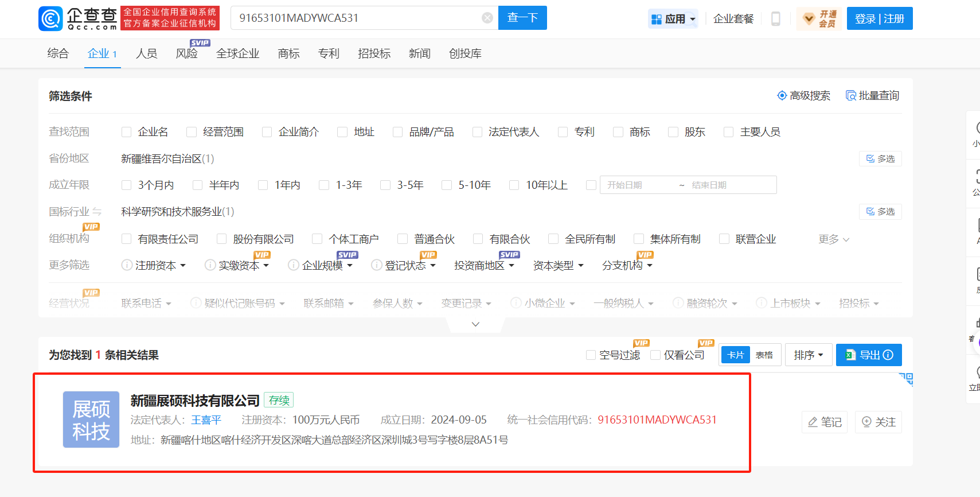This screenshot has height=497, width=980.
Task: Click the 查一下 search button
Action: click(x=522, y=18)
